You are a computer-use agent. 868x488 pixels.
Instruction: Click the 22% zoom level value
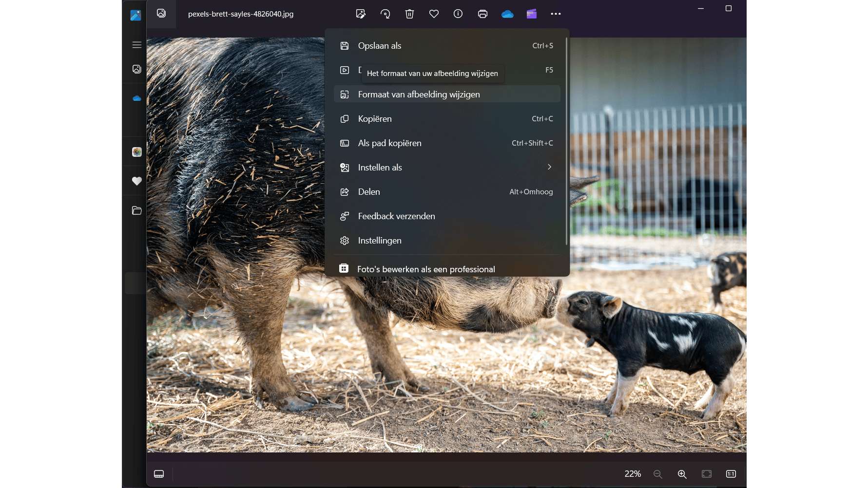(x=633, y=474)
